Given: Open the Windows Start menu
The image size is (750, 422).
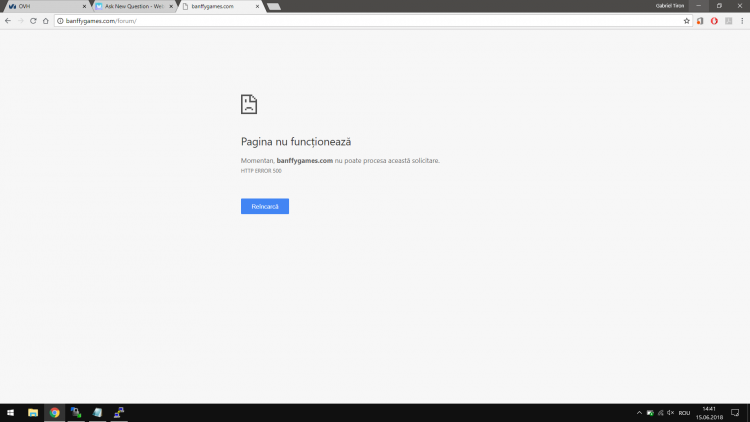Looking at the screenshot, I should (10, 412).
